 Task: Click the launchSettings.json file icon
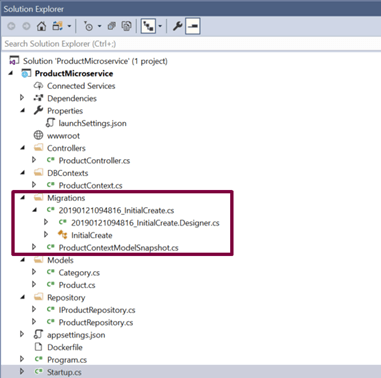coord(50,123)
